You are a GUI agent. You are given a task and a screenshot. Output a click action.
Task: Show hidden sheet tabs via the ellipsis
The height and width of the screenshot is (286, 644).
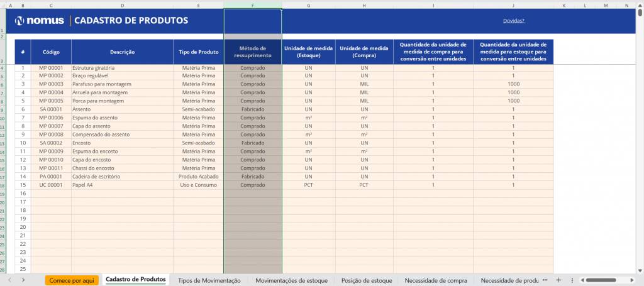[545, 280]
